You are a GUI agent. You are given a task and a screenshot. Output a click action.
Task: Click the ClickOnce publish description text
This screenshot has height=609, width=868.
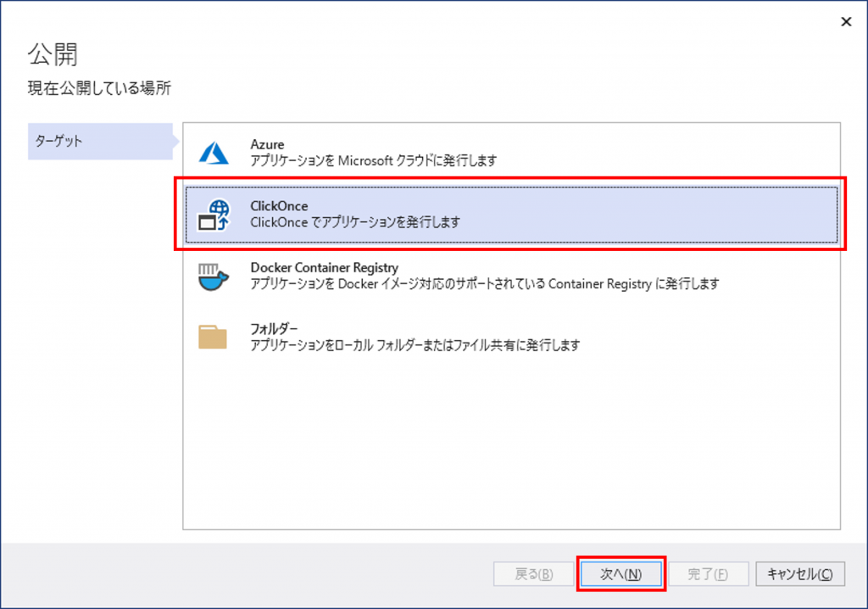pyautogui.click(x=355, y=222)
